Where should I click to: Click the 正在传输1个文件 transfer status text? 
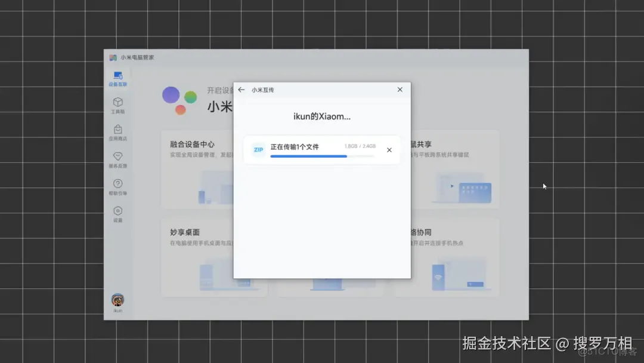(295, 146)
